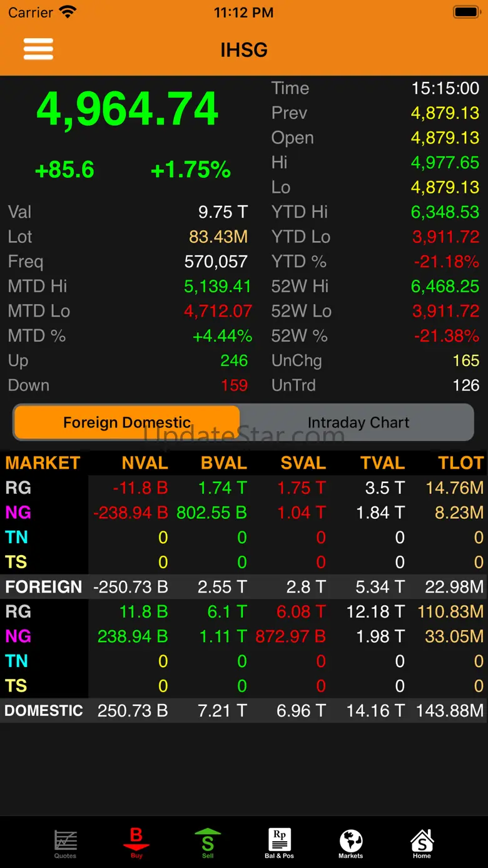Viewport: 488px width, 868px height.
Task: Tap the BVAL column header
Action: click(223, 463)
